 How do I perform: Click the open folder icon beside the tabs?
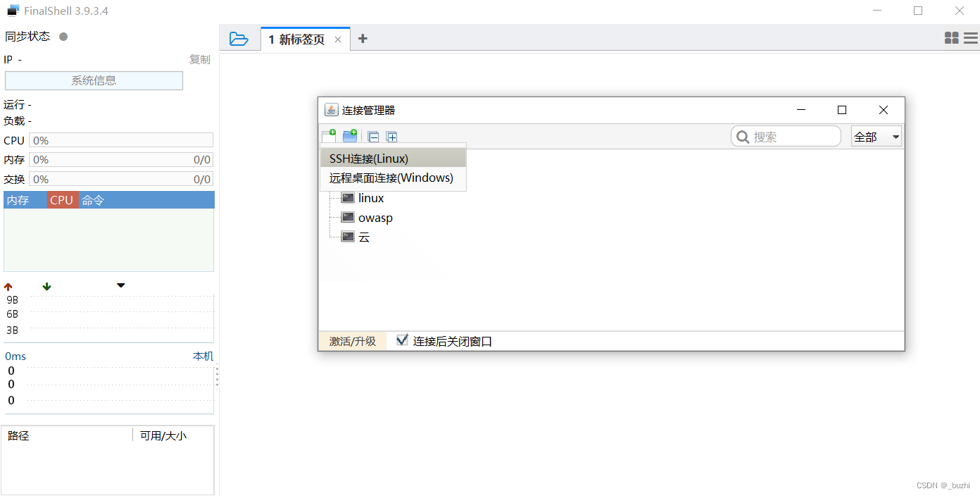click(239, 39)
